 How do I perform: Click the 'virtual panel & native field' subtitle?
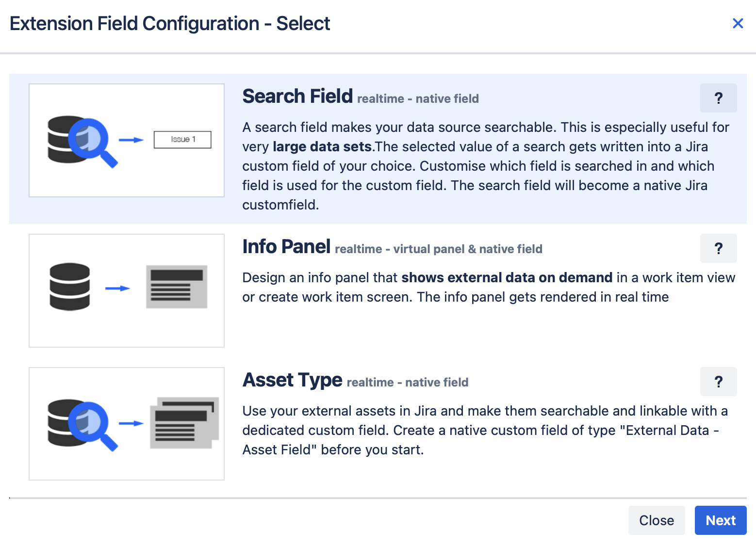[x=467, y=249]
